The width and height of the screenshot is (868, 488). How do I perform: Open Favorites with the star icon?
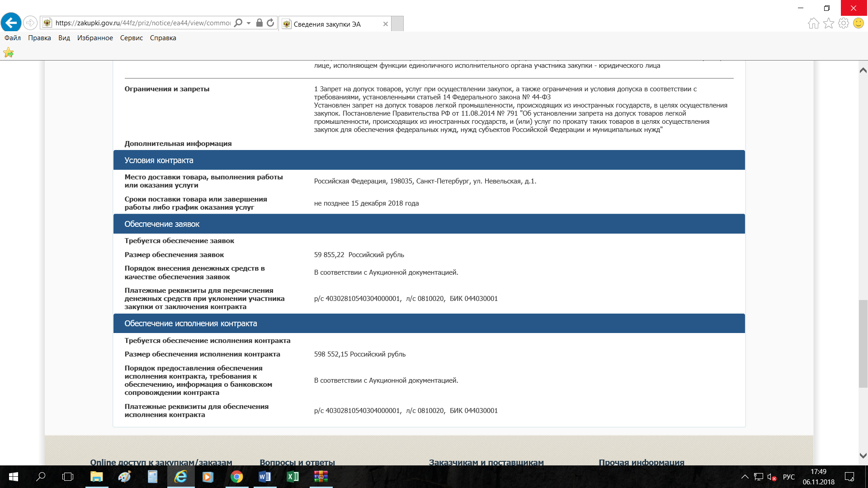point(829,23)
